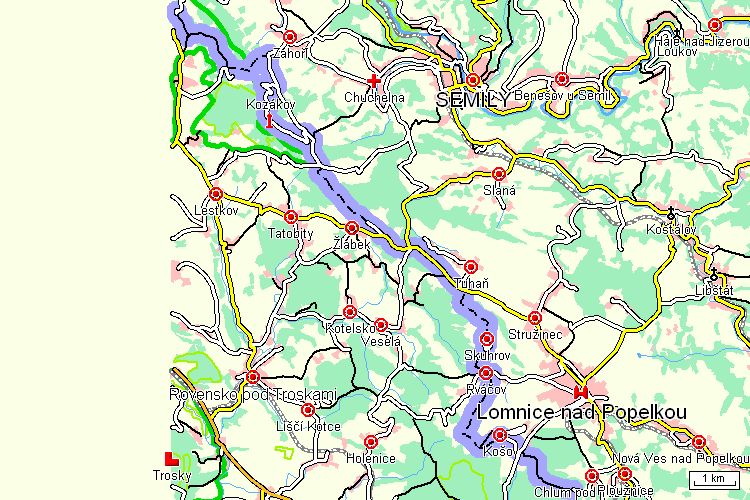Select the Liščí Kotce marker
Screen dimensions: 750x500
308,410
